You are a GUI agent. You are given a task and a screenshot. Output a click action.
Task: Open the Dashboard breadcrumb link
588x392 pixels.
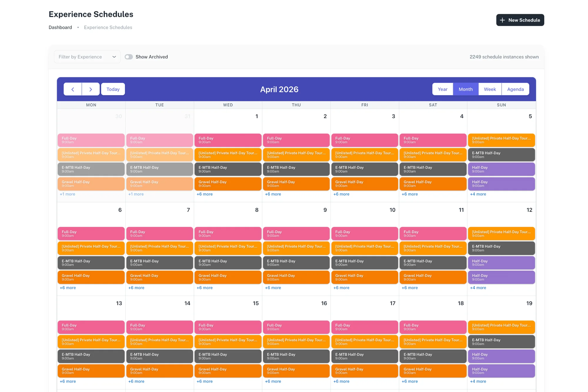pyautogui.click(x=60, y=27)
